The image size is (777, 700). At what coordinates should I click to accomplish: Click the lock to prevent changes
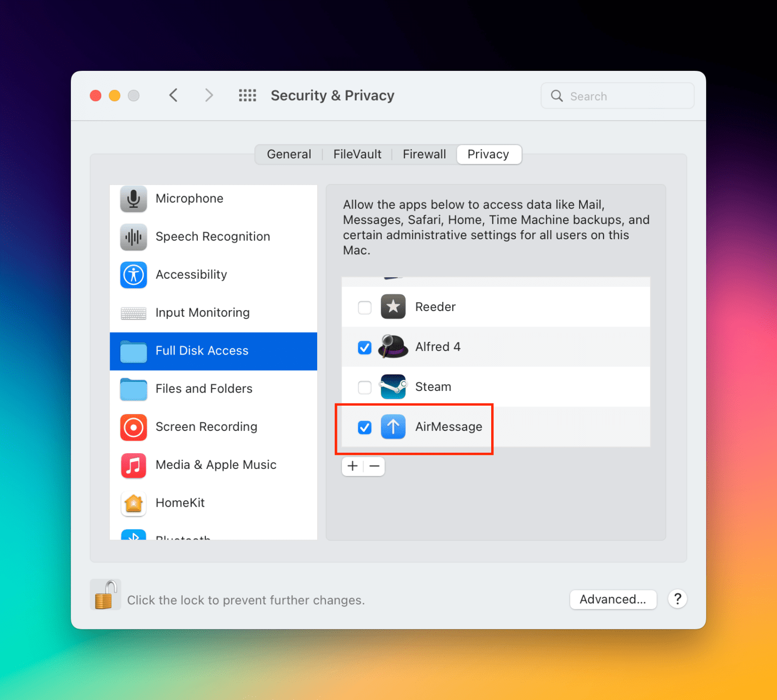tap(105, 595)
